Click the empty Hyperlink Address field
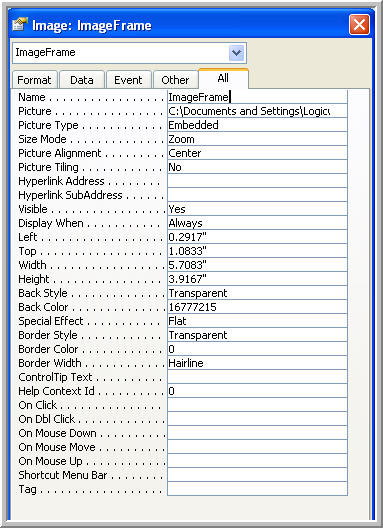Screen dimensions: 383x528 pyautogui.click(x=257, y=181)
